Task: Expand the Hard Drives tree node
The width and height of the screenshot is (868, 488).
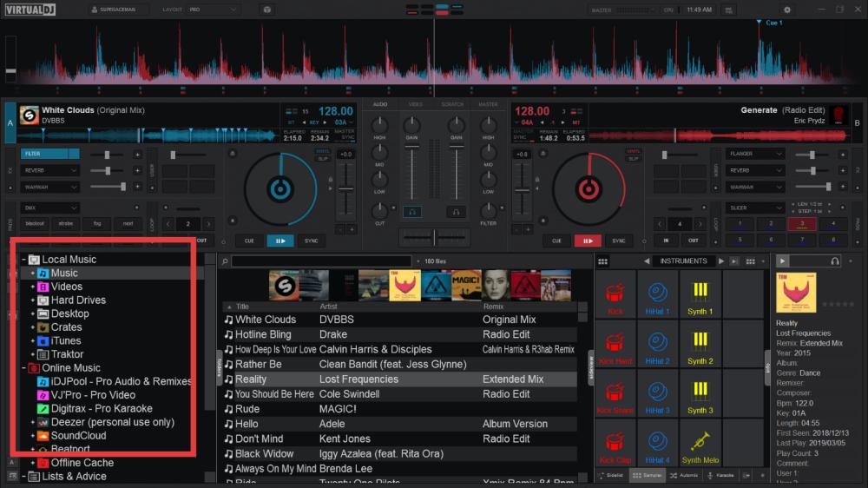Action: (x=33, y=300)
